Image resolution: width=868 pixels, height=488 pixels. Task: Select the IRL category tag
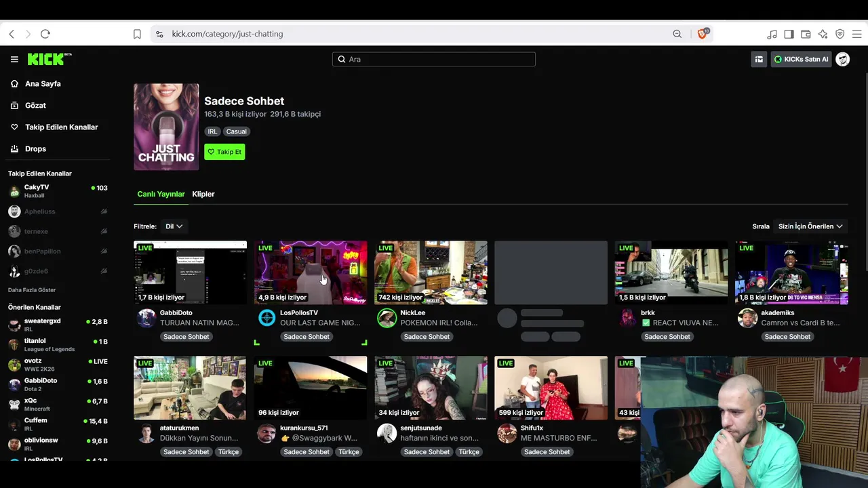[x=212, y=131]
